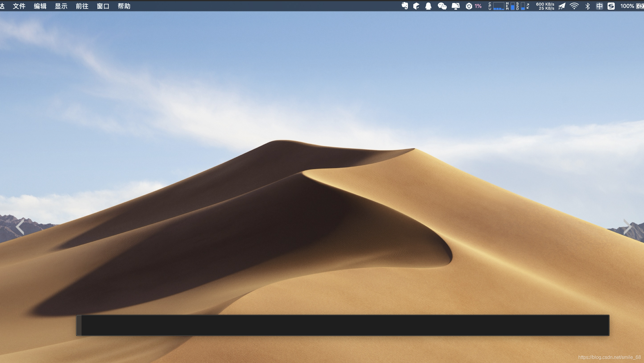Switch the 中 input method indicator
Image resolution: width=644 pixels, height=363 pixels.
tap(599, 6)
